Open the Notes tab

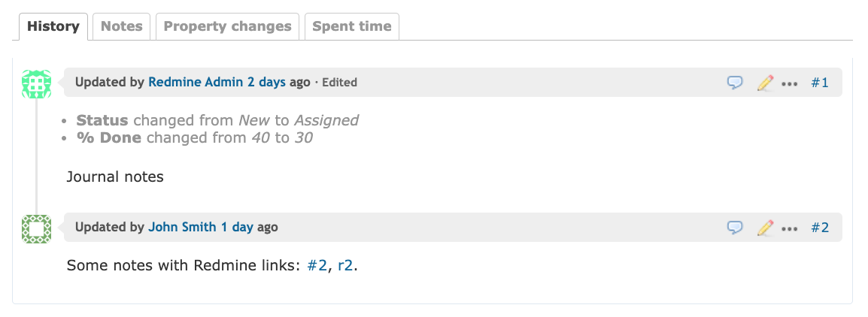coord(121,26)
